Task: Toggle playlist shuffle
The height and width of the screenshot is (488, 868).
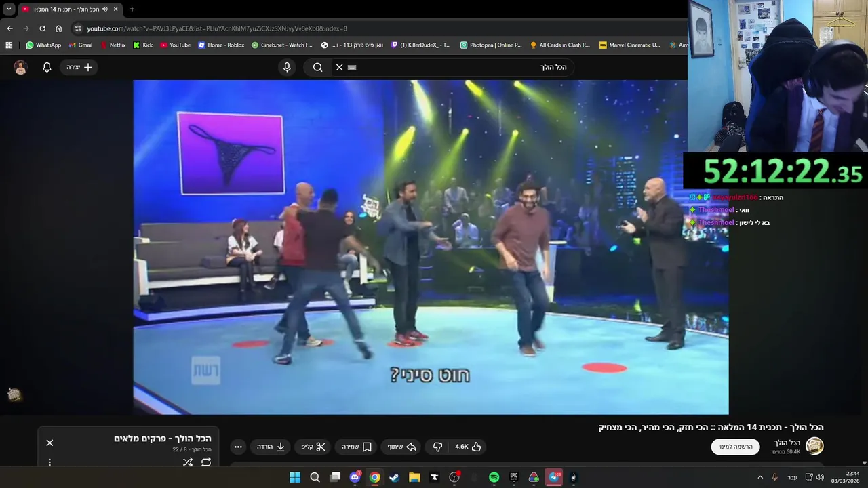Action: [x=188, y=462]
